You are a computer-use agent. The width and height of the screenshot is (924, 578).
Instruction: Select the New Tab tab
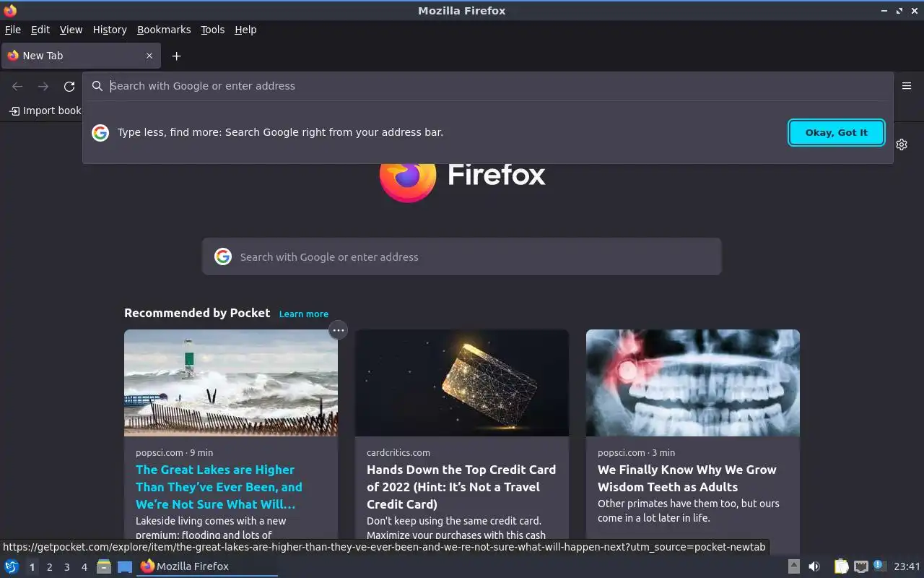pyautogui.click(x=80, y=56)
